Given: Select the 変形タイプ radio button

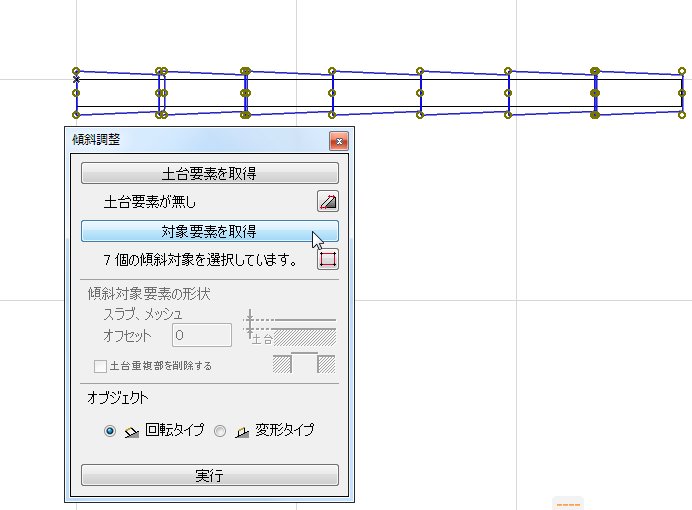Looking at the screenshot, I should click(220, 431).
